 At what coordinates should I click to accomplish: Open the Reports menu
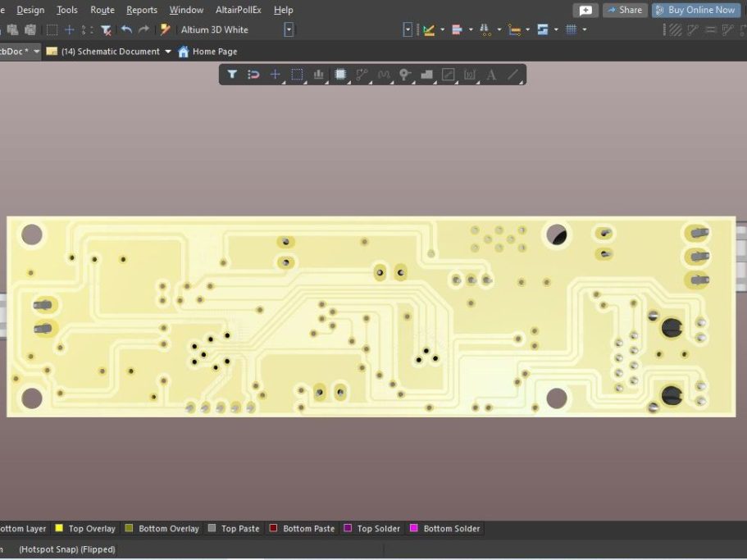pyautogui.click(x=142, y=10)
